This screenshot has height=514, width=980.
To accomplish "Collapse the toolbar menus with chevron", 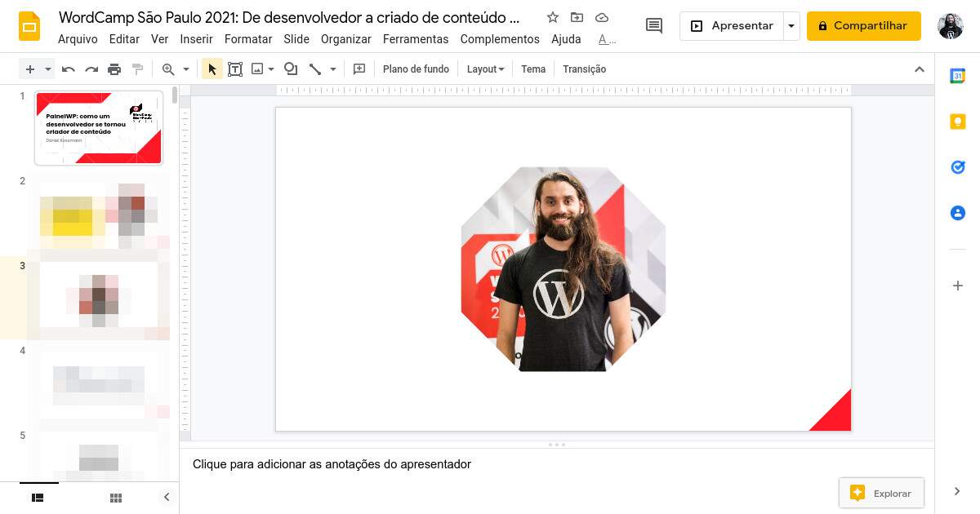I will tap(920, 69).
